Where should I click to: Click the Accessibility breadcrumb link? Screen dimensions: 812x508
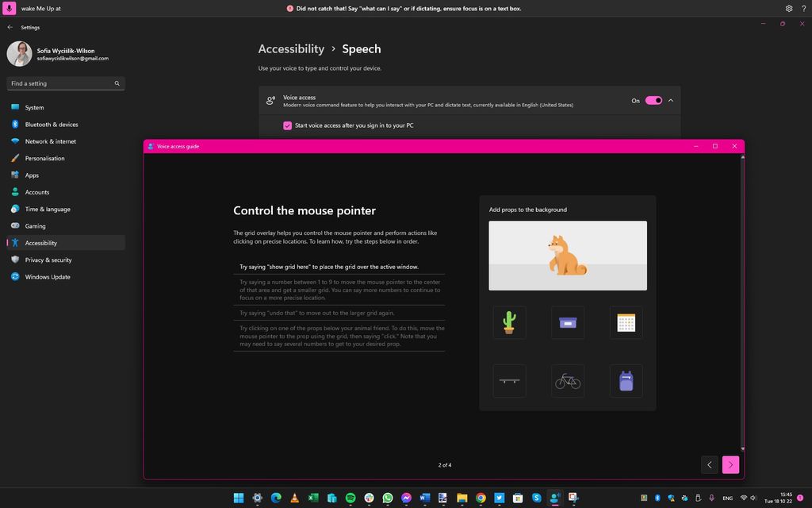(x=290, y=48)
